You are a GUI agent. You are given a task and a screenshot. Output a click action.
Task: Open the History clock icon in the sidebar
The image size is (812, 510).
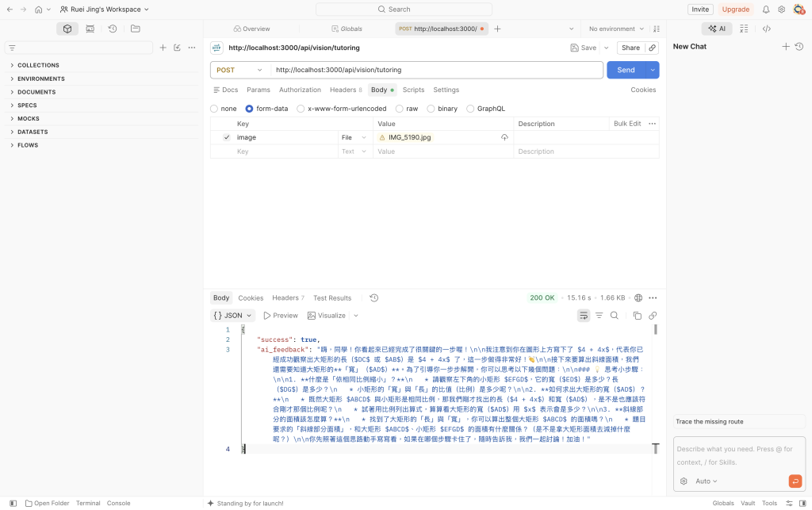[113, 29]
